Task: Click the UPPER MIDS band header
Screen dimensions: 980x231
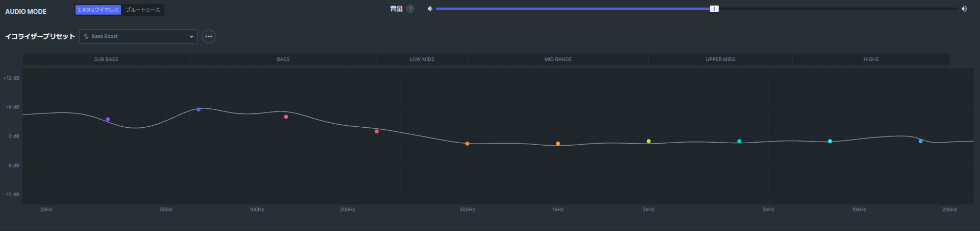Action: [x=720, y=59]
